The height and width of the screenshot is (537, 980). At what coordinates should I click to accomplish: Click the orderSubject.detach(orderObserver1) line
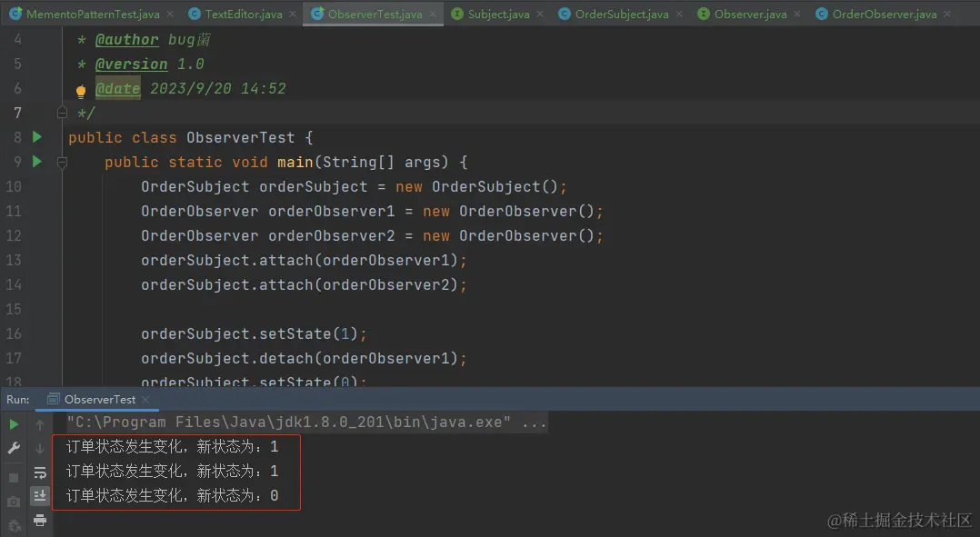pos(304,358)
